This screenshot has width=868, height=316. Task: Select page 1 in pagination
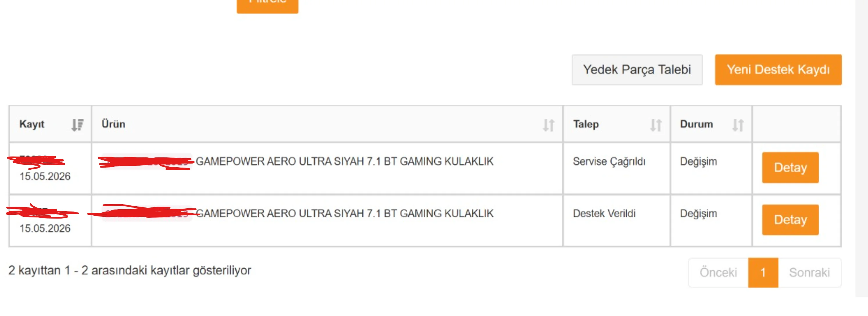763,272
